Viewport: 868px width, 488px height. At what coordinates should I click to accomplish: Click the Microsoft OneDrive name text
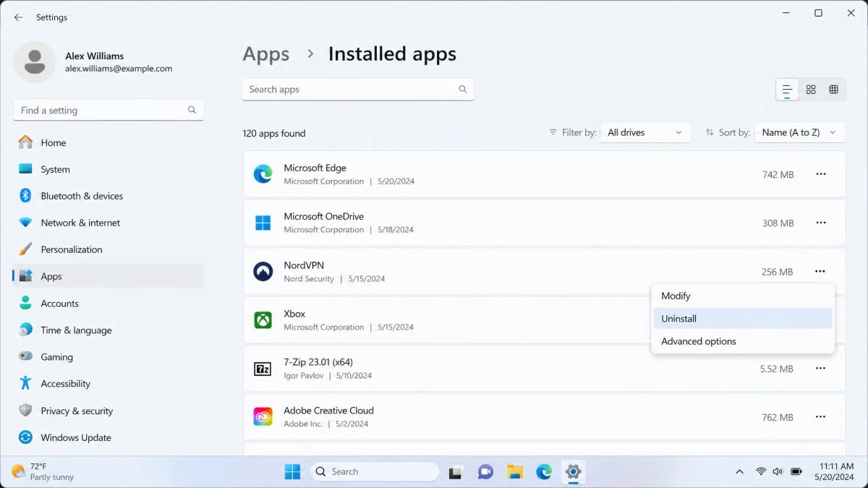(323, 216)
